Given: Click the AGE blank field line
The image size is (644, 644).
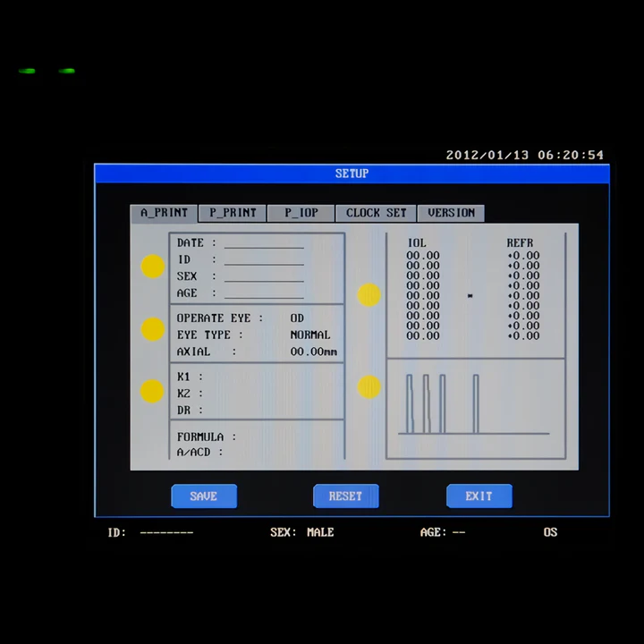Looking at the screenshot, I should [x=264, y=294].
